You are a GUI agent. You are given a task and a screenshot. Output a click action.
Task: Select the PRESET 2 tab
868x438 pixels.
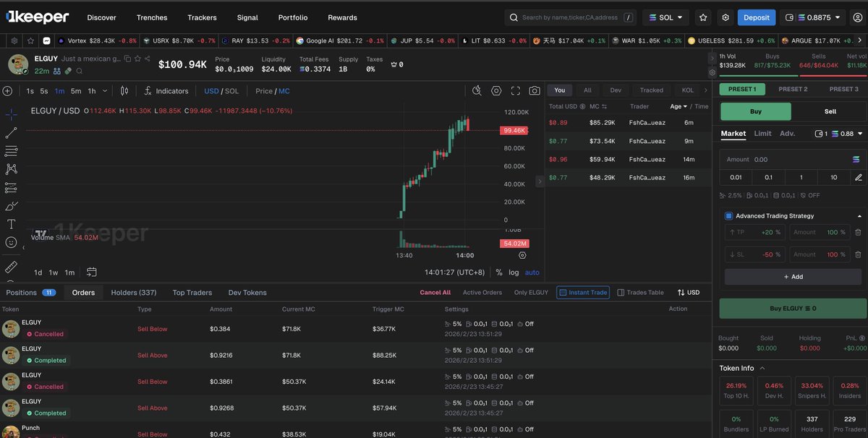[793, 90]
